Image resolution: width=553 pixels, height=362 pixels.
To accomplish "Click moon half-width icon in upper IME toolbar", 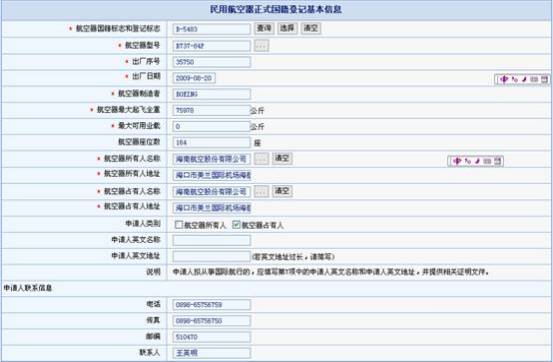I will point(524,79).
